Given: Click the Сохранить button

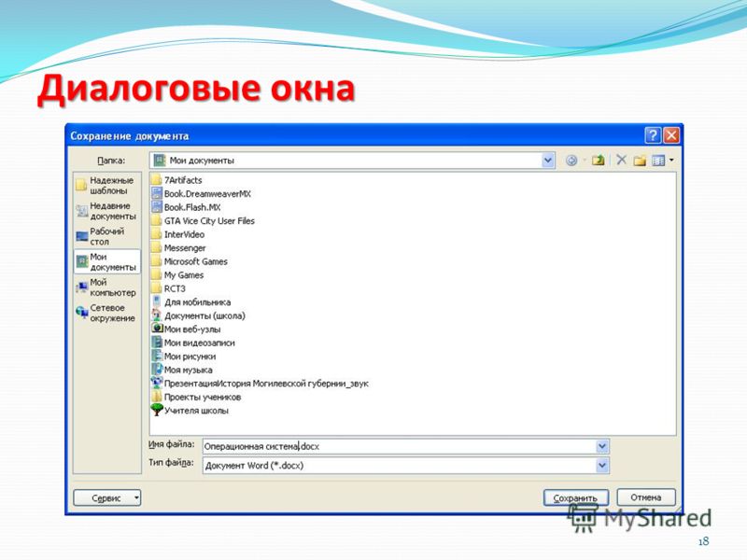Looking at the screenshot, I should tap(575, 497).
